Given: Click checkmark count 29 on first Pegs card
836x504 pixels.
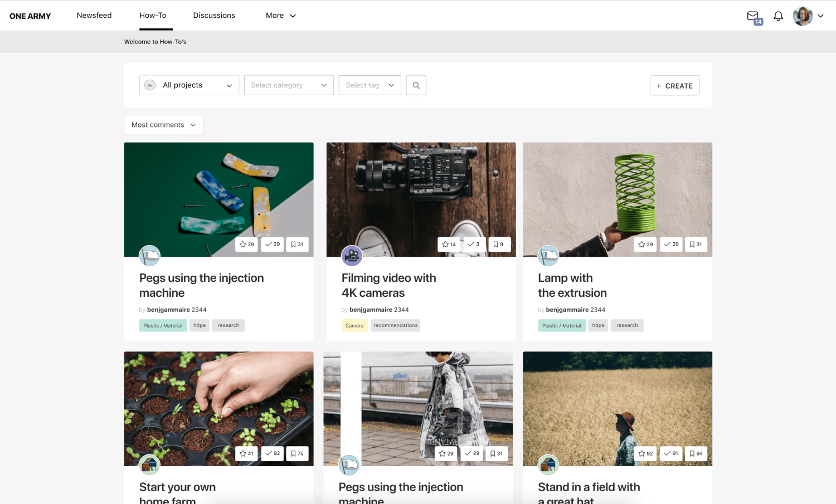Looking at the screenshot, I should pos(273,244).
